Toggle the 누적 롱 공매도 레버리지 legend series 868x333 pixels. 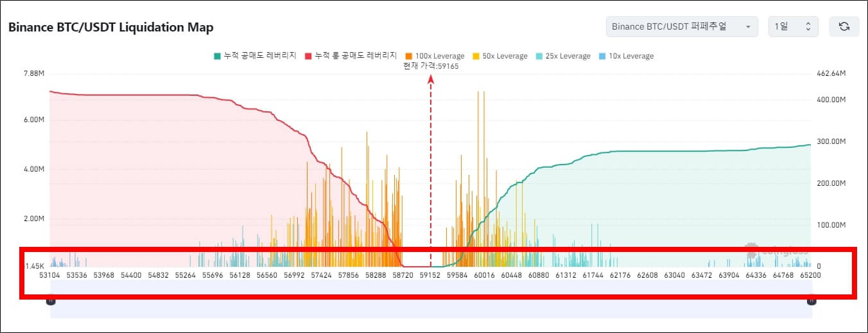tap(351, 56)
